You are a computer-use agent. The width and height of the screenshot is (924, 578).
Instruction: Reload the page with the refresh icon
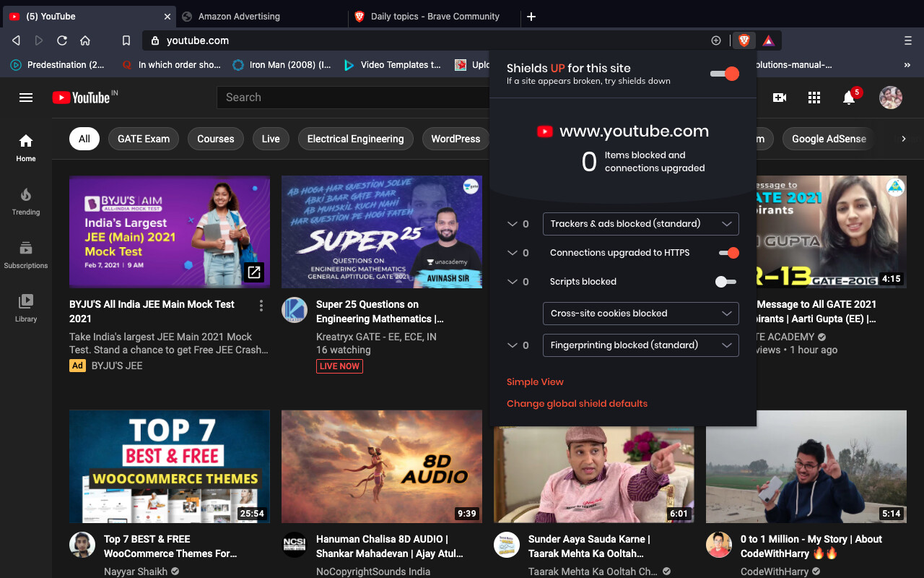pos(62,40)
